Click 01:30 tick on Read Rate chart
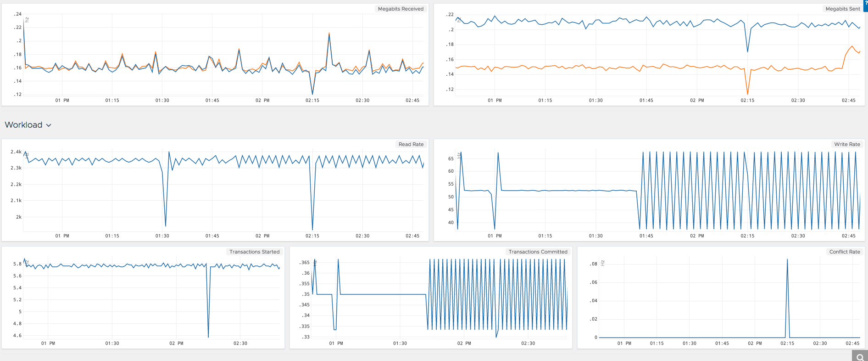Image resolution: width=868 pixels, height=361 pixels. point(162,236)
